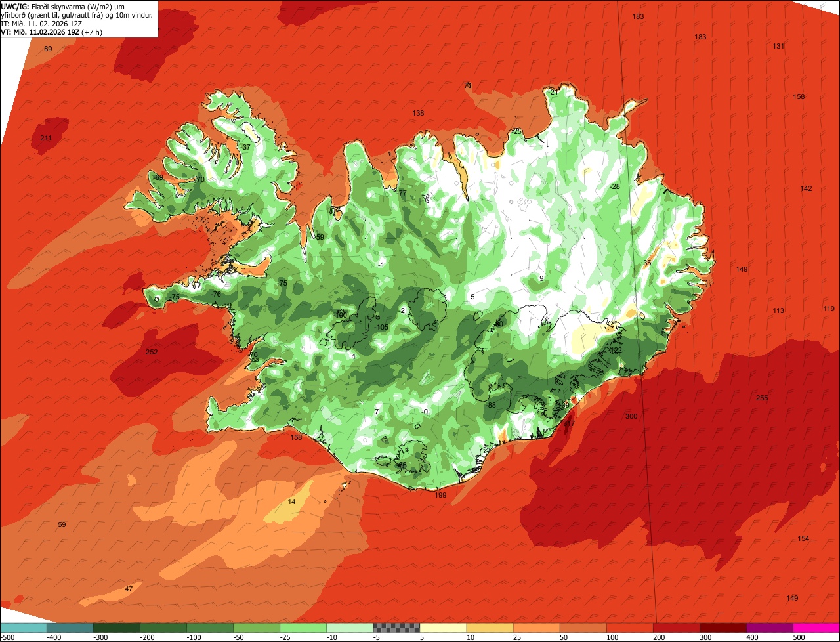Click the map value 131
Image resolution: width=840 pixels, height=642 pixels.
click(778, 47)
